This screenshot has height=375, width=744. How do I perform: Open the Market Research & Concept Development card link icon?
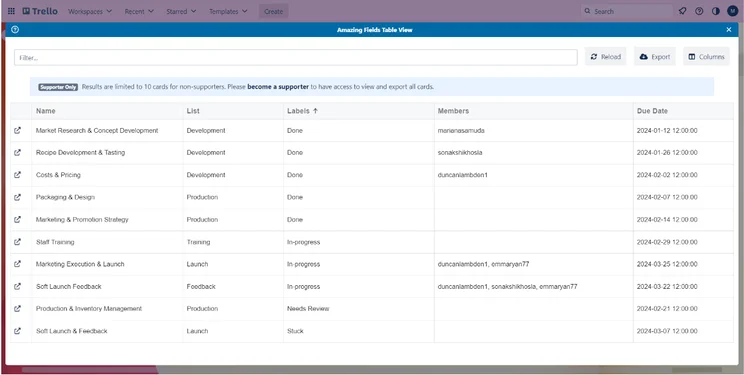point(18,131)
